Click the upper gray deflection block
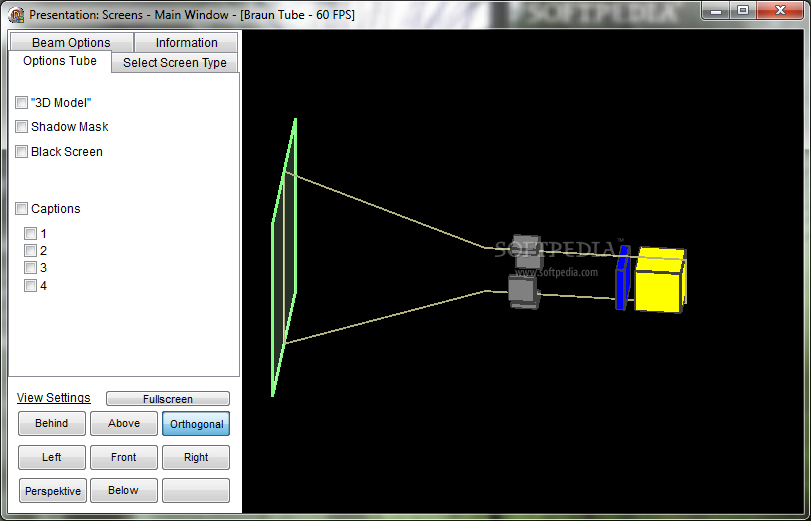This screenshot has width=811, height=521. tap(527, 251)
